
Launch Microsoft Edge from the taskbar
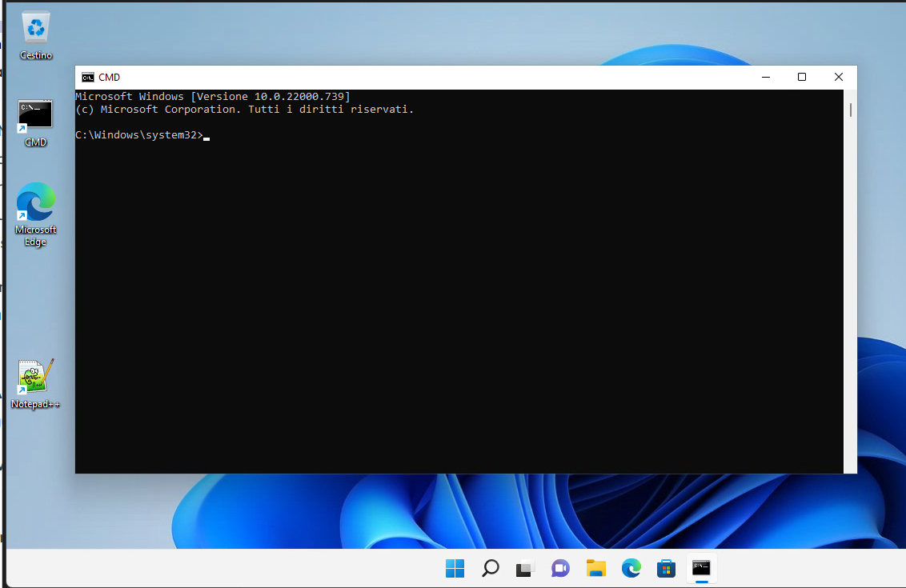631,568
